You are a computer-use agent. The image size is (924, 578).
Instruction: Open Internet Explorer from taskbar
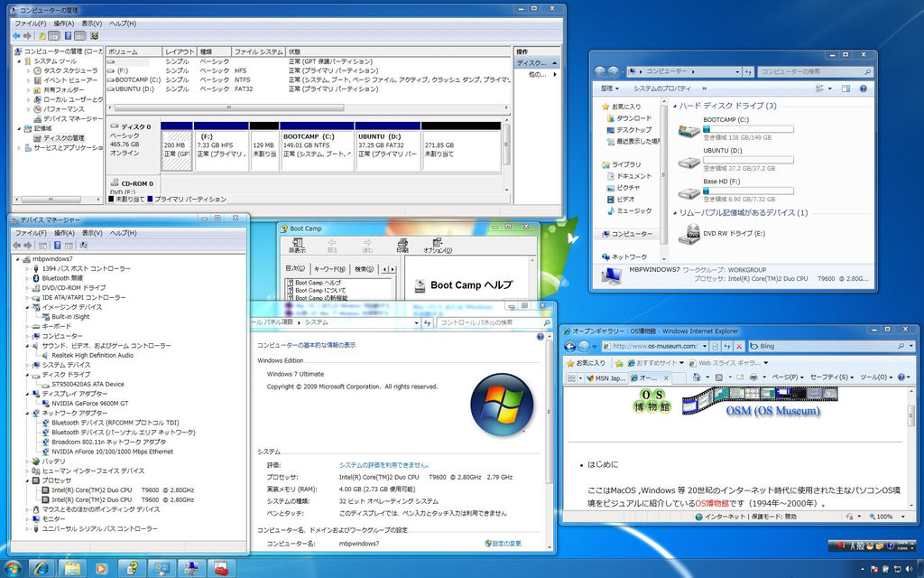click(x=42, y=569)
